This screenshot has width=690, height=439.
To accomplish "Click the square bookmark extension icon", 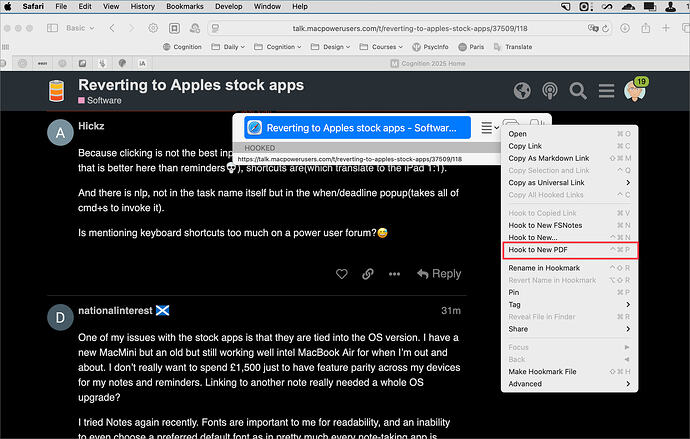I will pyautogui.click(x=174, y=28).
